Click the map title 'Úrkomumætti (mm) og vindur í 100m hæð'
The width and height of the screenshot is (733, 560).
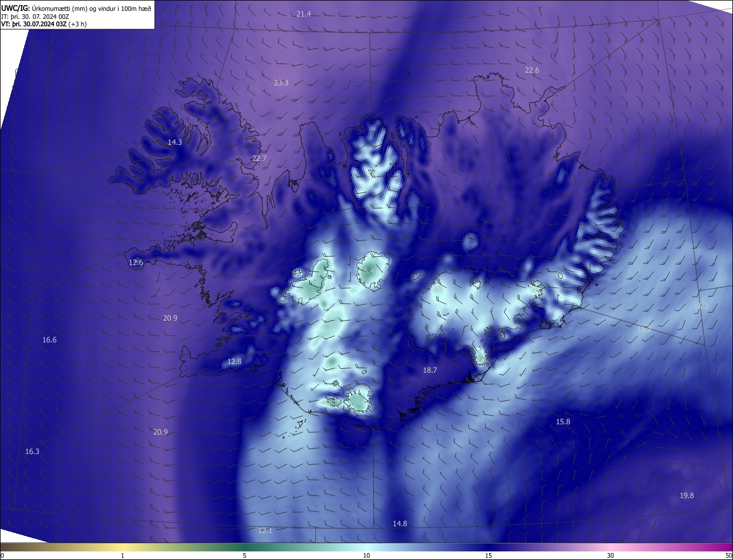91,8
